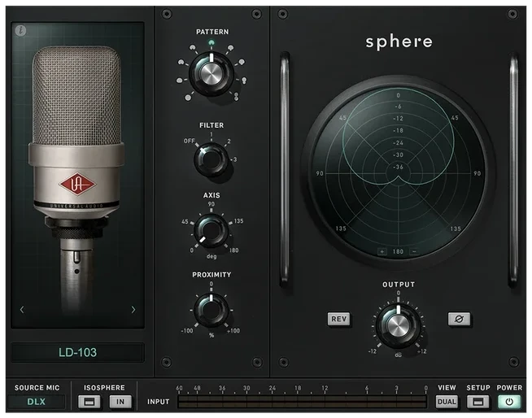Click the PROXIMITY knob
Viewport: 532px width, 418px height.
(x=211, y=310)
